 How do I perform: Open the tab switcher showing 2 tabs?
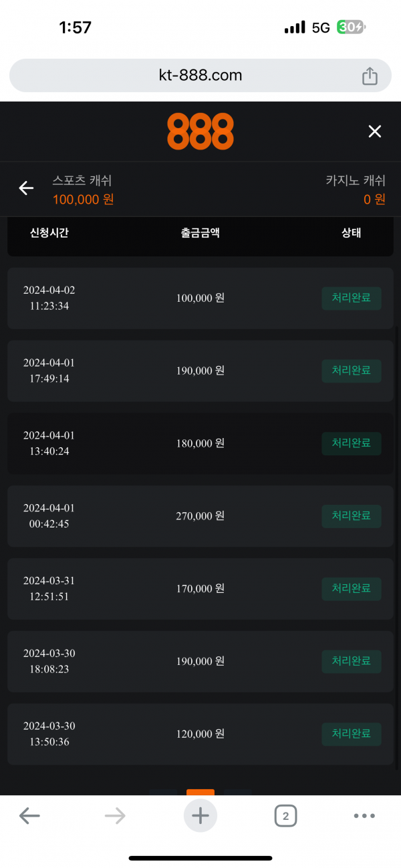pos(285,815)
